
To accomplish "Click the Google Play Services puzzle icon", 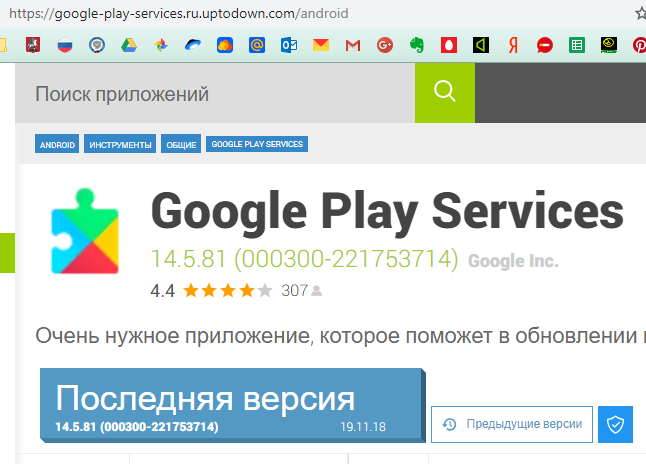I will (x=85, y=231).
